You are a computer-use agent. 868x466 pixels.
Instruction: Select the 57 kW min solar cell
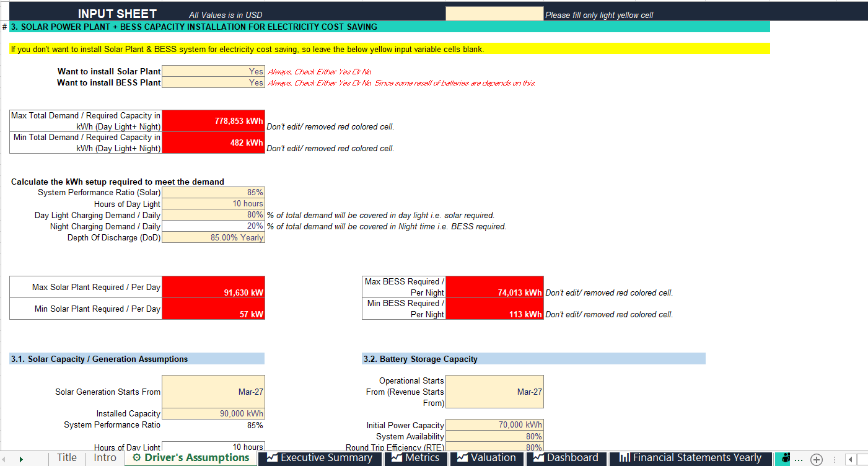213,309
